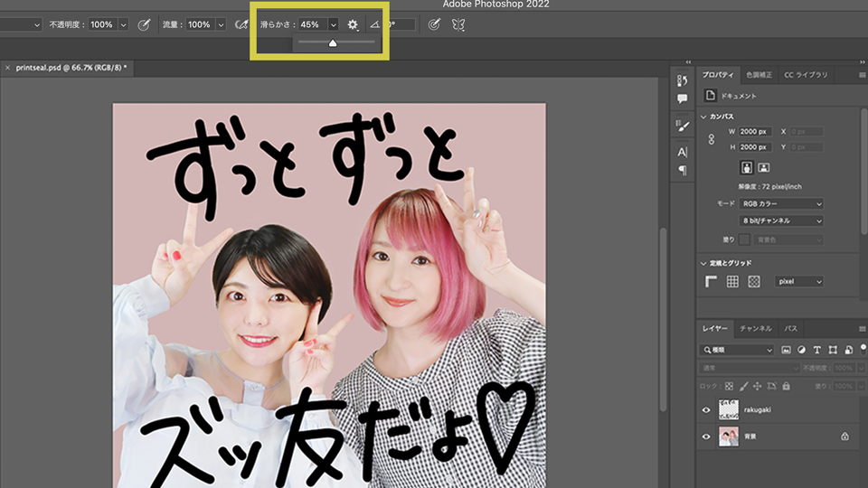Switch to CC ライブラリ tab
Image resolution: width=868 pixels, height=488 pixels.
pyautogui.click(x=806, y=75)
